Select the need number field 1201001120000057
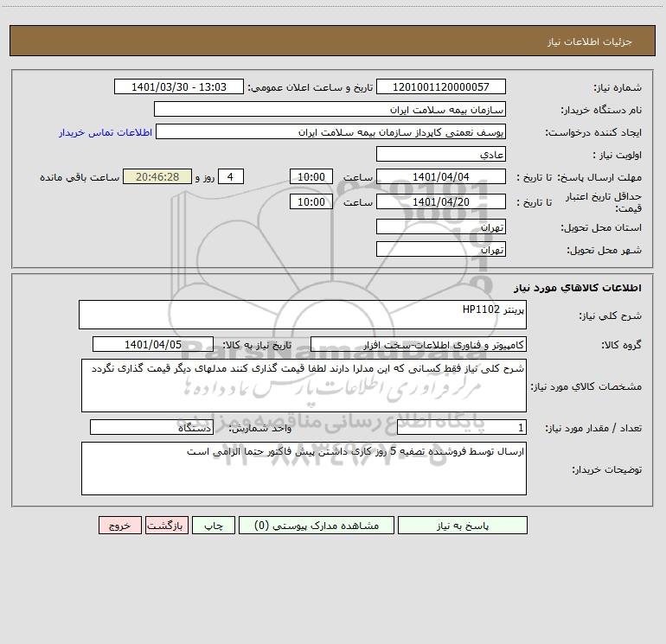The width and height of the screenshot is (666, 644). [x=441, y=86]
